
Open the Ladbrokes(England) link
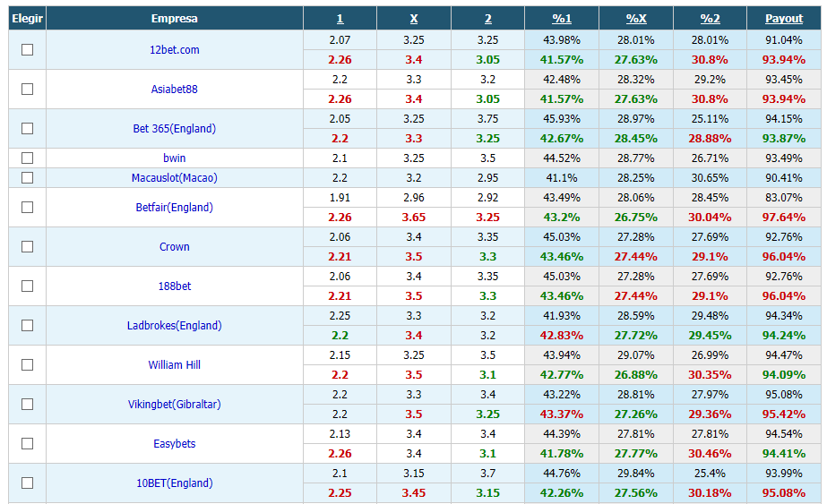(x=175, y=325)
